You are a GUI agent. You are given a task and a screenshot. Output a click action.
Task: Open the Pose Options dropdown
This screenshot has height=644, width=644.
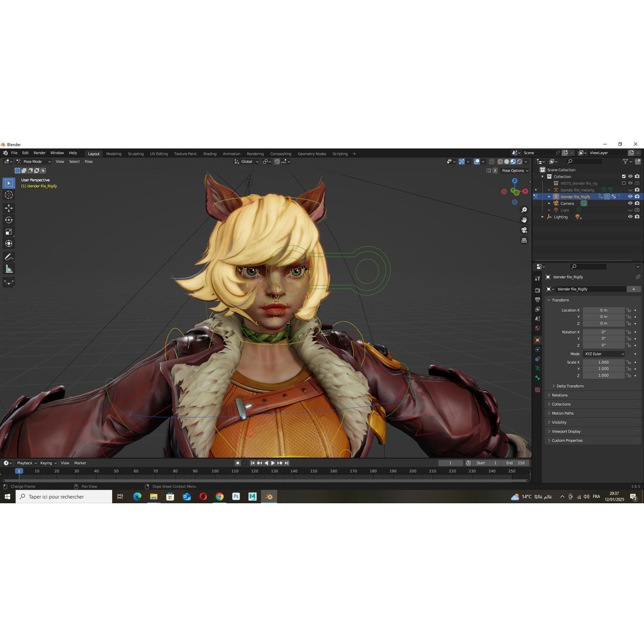[x=515, y=171]
